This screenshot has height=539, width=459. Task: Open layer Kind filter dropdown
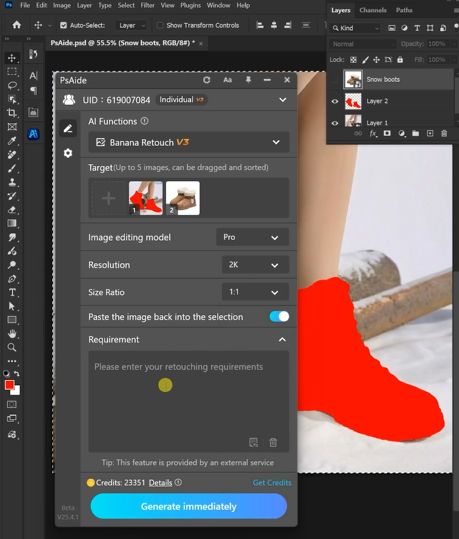355,28
